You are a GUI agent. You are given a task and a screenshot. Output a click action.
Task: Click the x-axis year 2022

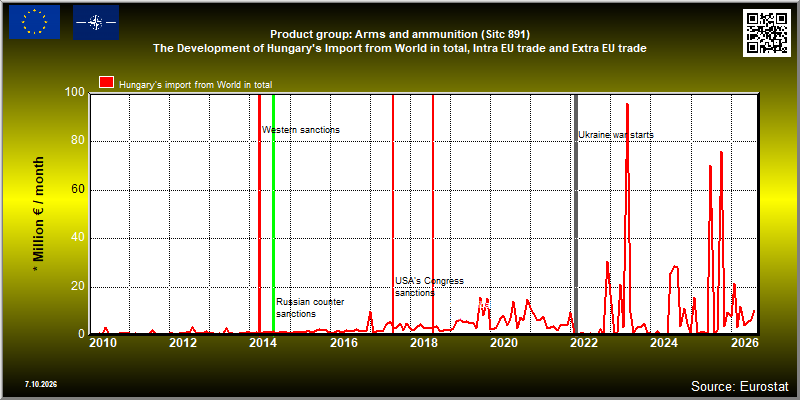click(x=584, y=342)
